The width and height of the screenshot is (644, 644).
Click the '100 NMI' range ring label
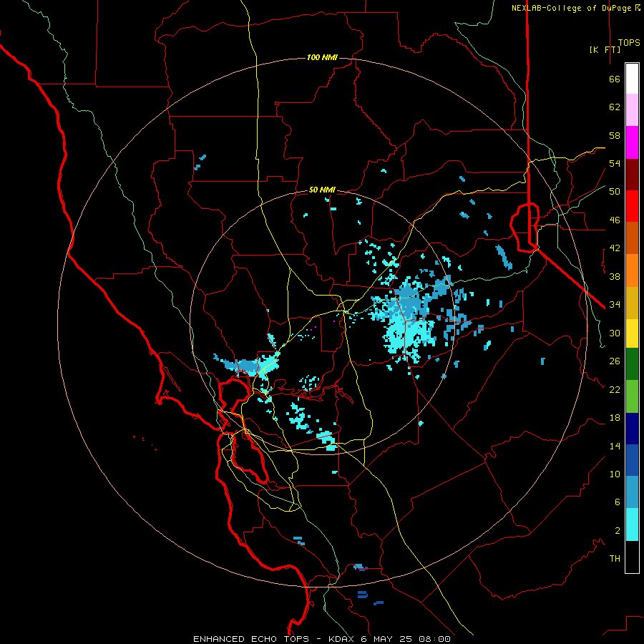tap(322, 57)
